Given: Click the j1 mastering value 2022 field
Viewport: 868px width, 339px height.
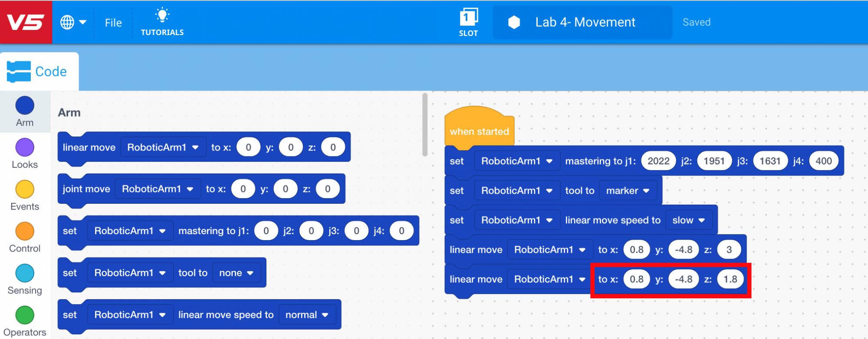Looking at the screenshot, I should point(658,161).
